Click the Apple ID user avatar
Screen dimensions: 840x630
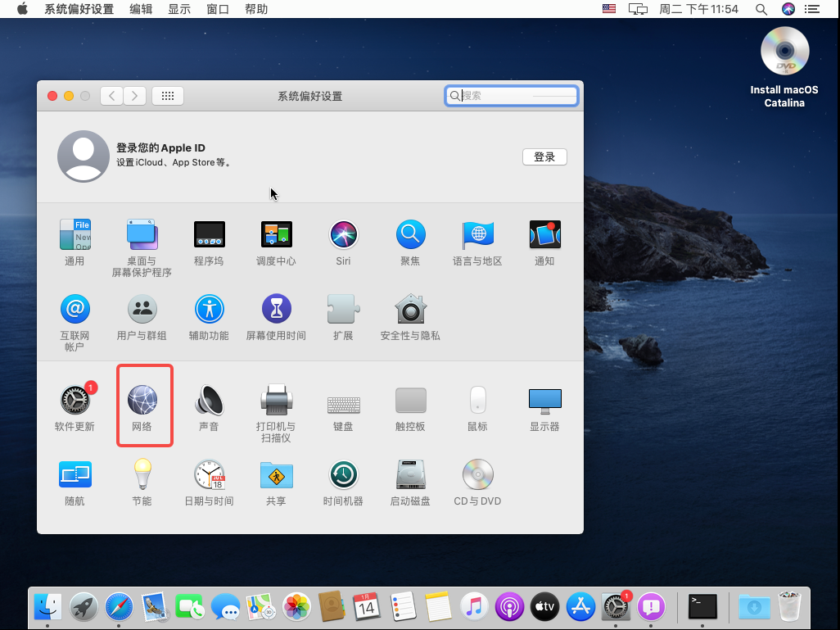click(84, 156)
